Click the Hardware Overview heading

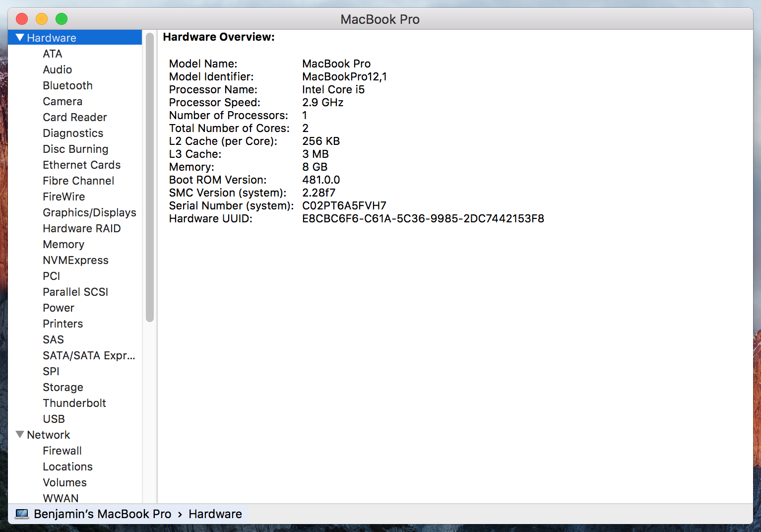[x=219, y=37]
